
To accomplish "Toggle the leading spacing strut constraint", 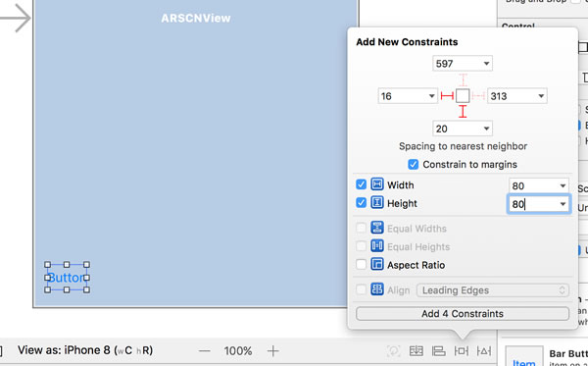I will pyautogui.click(x=447, y=96).
